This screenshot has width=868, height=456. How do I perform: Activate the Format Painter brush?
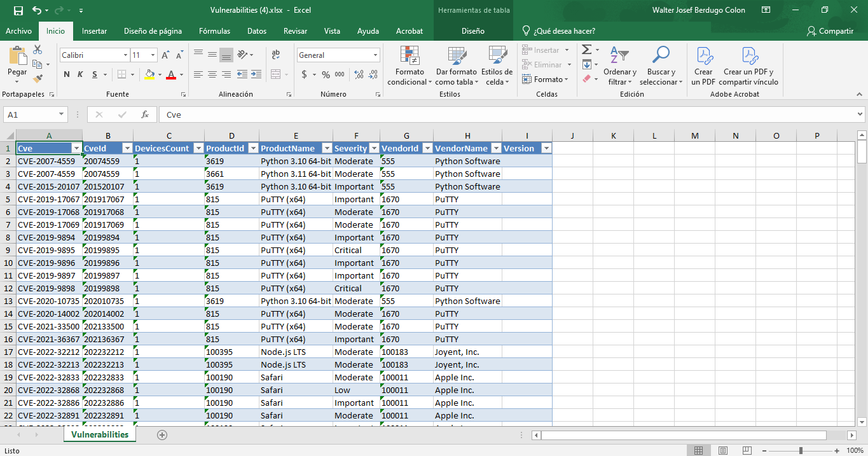pyautogui.click(x=38, y=79)
